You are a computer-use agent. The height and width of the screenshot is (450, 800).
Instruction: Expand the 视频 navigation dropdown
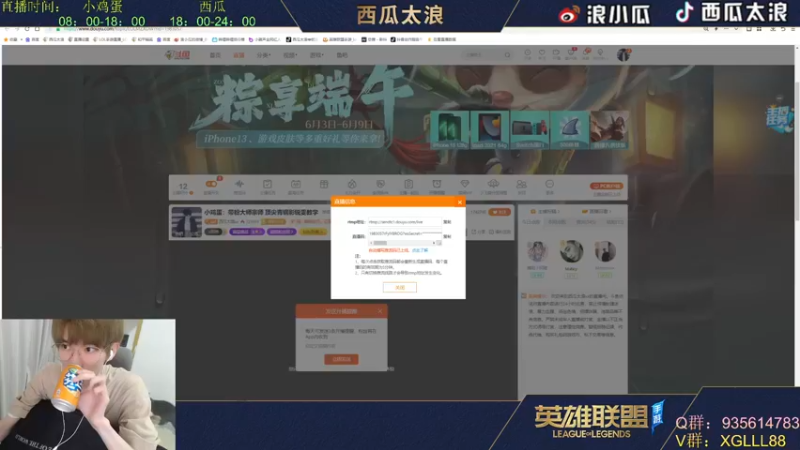tap(290, 55)
